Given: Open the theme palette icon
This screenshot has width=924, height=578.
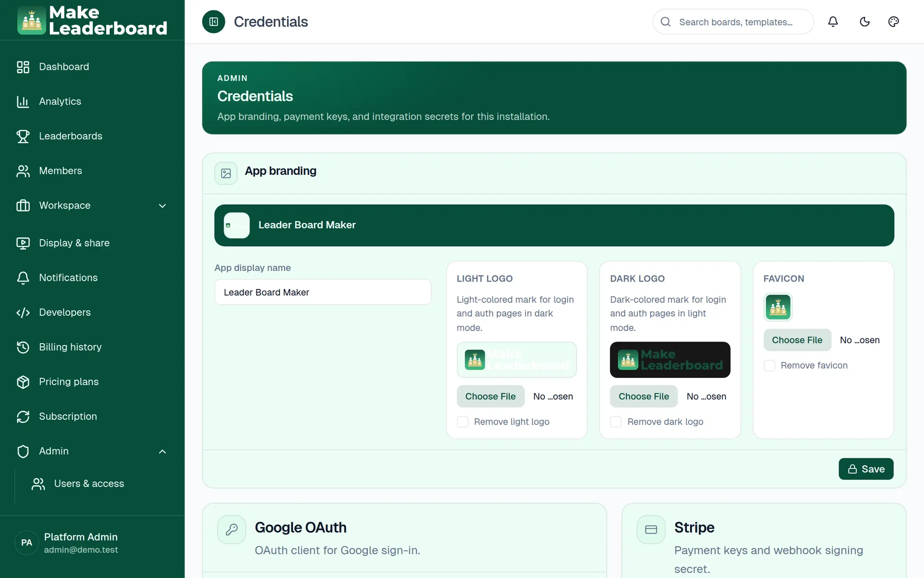Looking at the screenshot, I should point(894,22).
